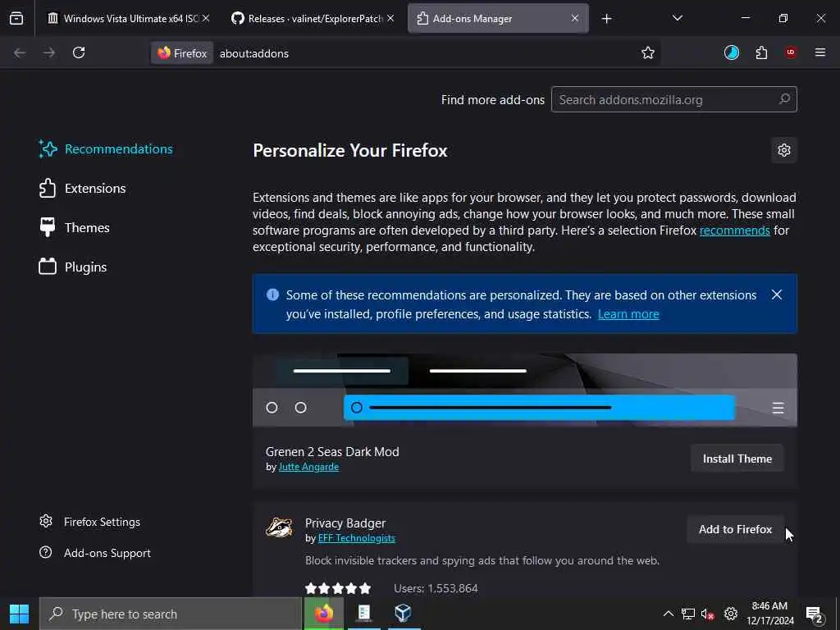Click the info icon in notice banner
840x630 pixels.
coord(272,294)
